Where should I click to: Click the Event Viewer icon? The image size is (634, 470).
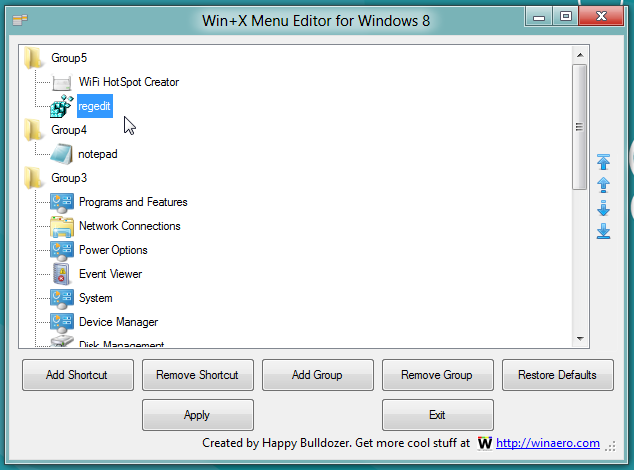[x=62, y=274]
